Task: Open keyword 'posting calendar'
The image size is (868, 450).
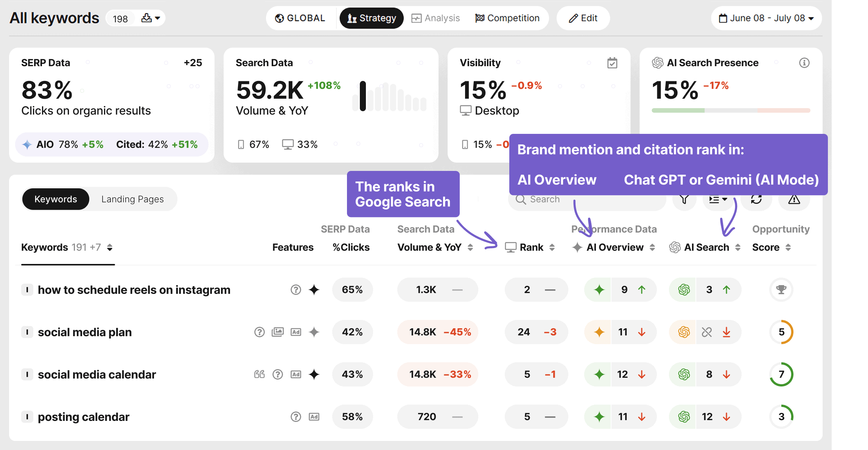Action: pos(84,417)
